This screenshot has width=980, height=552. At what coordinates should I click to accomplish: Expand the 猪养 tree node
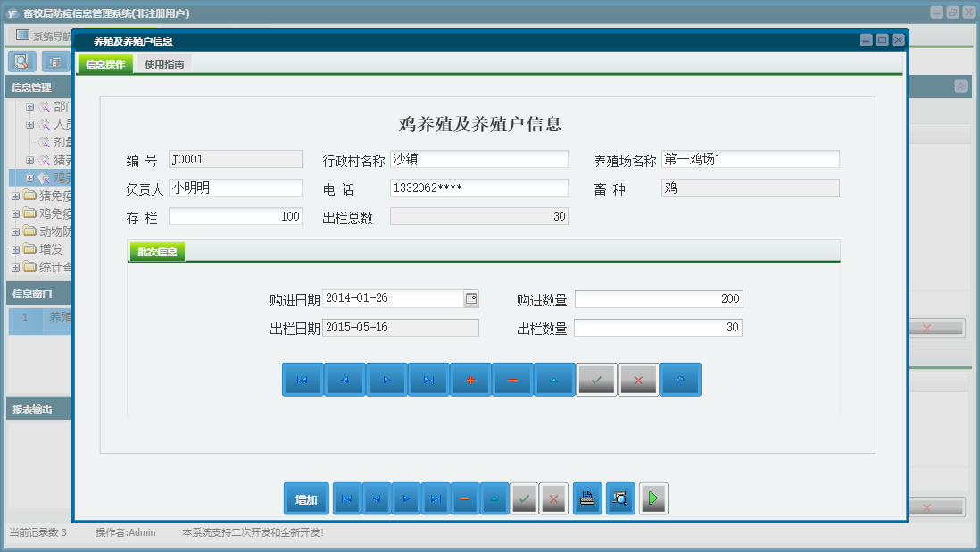pos(29,161)
